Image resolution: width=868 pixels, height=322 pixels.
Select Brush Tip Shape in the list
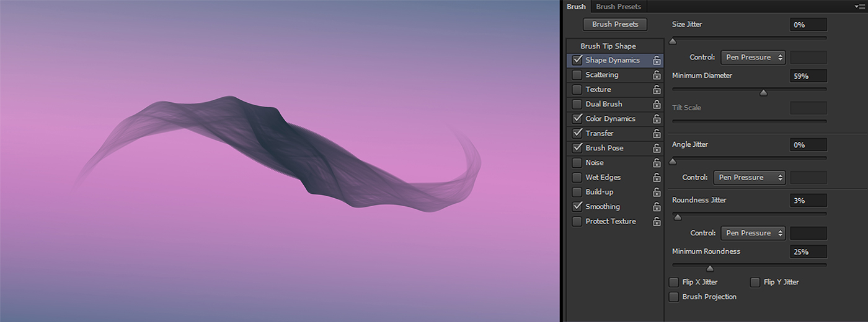(x=608, y=46)
